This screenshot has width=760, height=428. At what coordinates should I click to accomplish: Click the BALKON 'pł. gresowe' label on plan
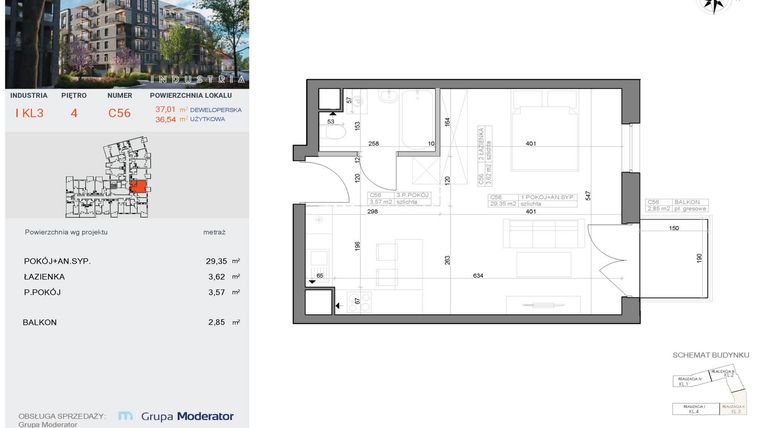click(677, 206)
